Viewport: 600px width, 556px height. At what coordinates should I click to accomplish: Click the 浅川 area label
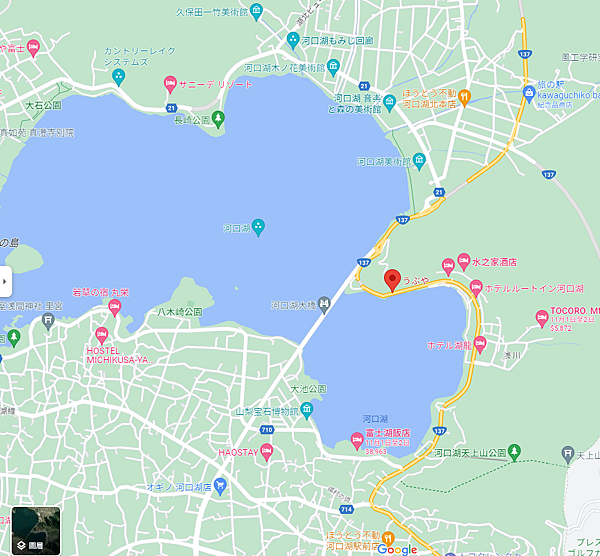click(x=512, y=355)
